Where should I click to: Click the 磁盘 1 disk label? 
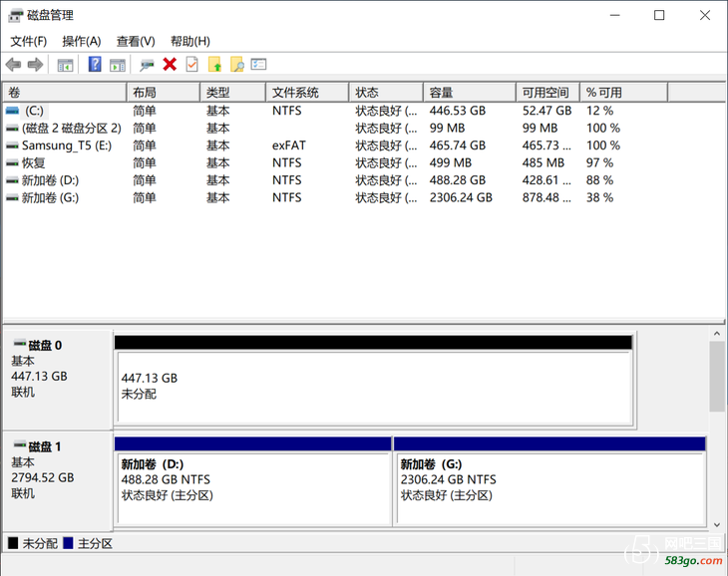[x=45, y=446]
